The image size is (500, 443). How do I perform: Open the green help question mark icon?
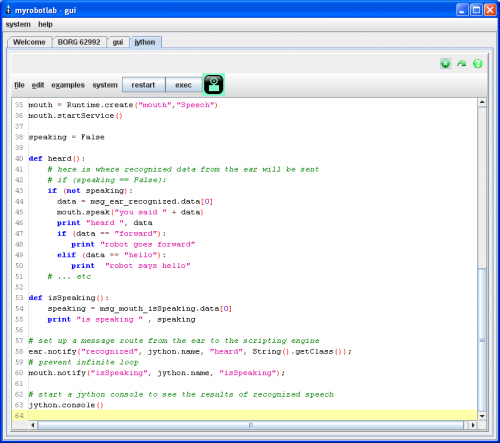478,64
